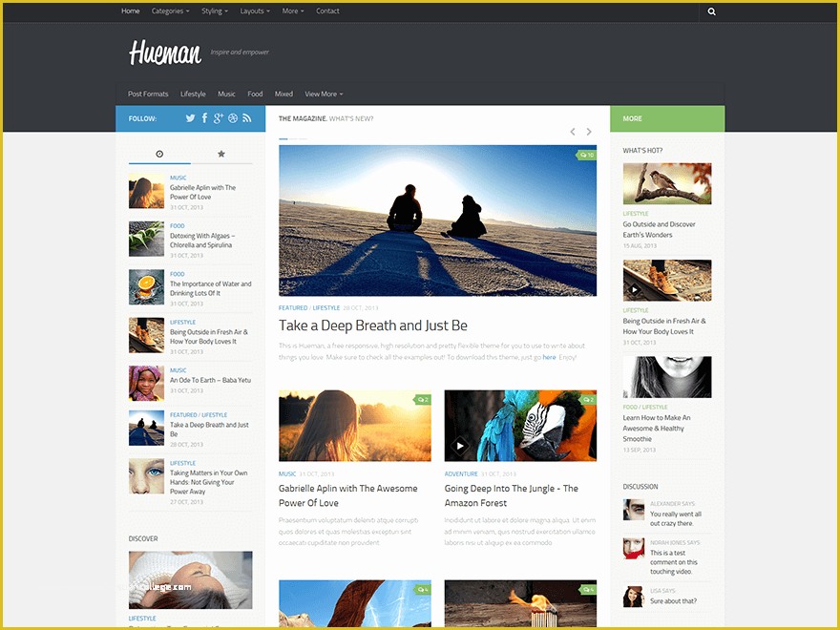This screenshot has height=630, width=840.
Task: Open the red rock arch post image
Action: 355,603
